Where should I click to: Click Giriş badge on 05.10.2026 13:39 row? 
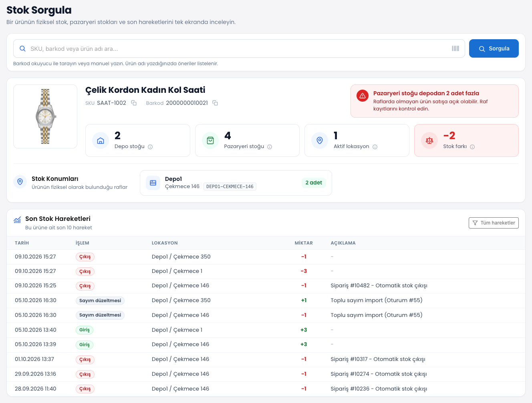85,345
